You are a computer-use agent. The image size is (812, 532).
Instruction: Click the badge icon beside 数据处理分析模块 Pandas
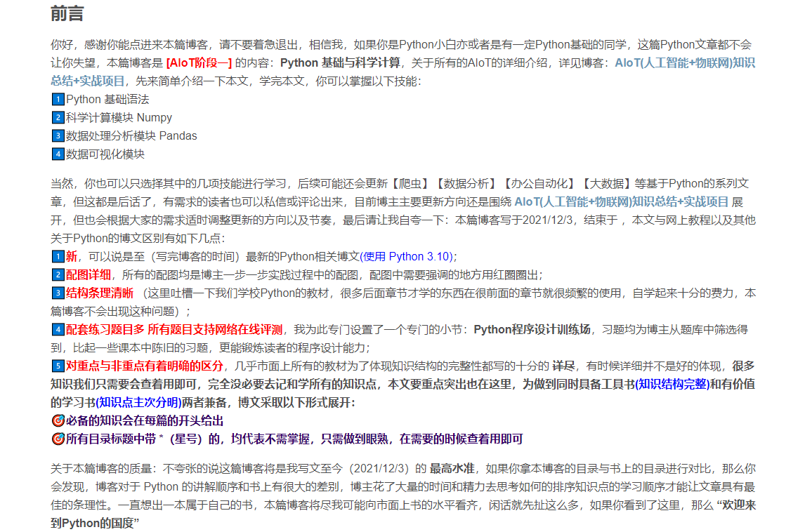pos(57,135)
